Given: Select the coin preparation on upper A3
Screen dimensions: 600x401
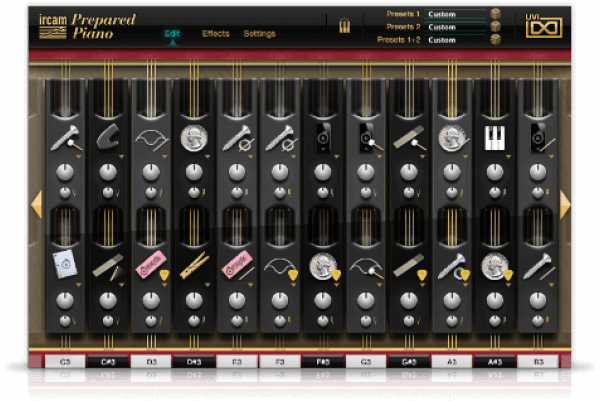Looking at the screenshot, I should click(452, 137).
